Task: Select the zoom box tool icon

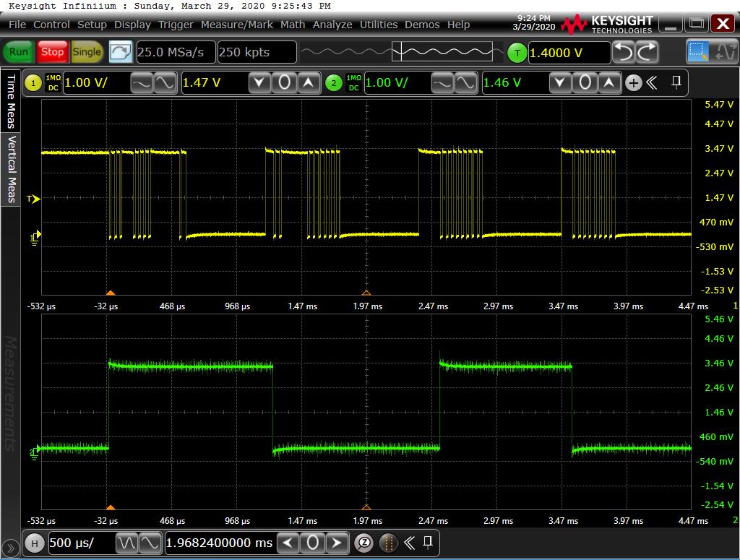Action: pyautogui.click(x=698, y=52)
